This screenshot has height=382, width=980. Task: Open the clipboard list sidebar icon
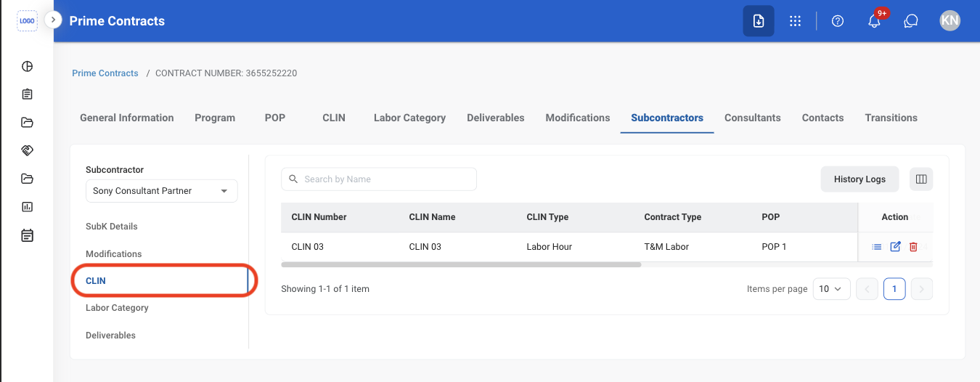[27, 94]
